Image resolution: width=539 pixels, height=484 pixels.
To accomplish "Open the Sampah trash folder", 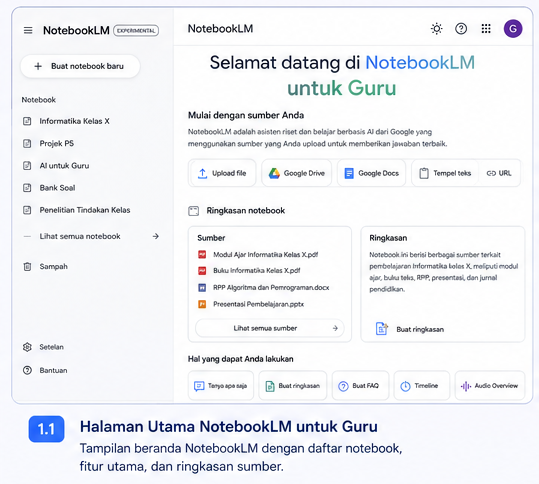I will 53,266.
